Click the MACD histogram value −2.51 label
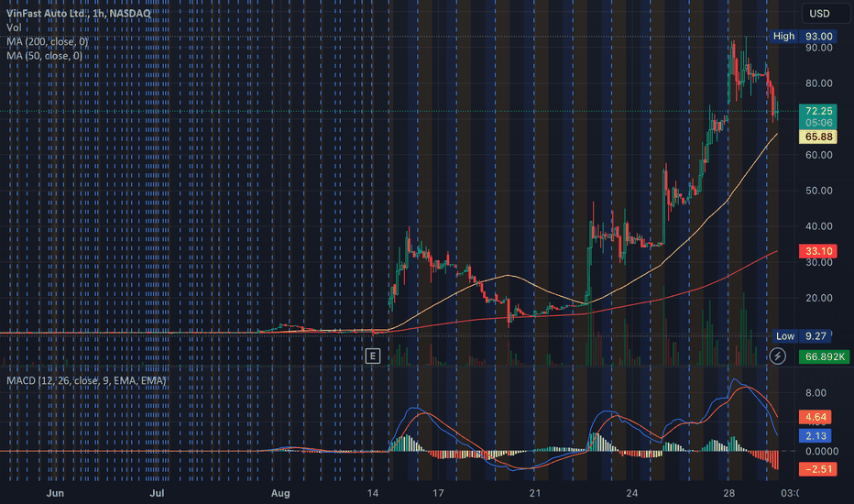The width and height of the screenshot is (854, 504). click(818, 469)
